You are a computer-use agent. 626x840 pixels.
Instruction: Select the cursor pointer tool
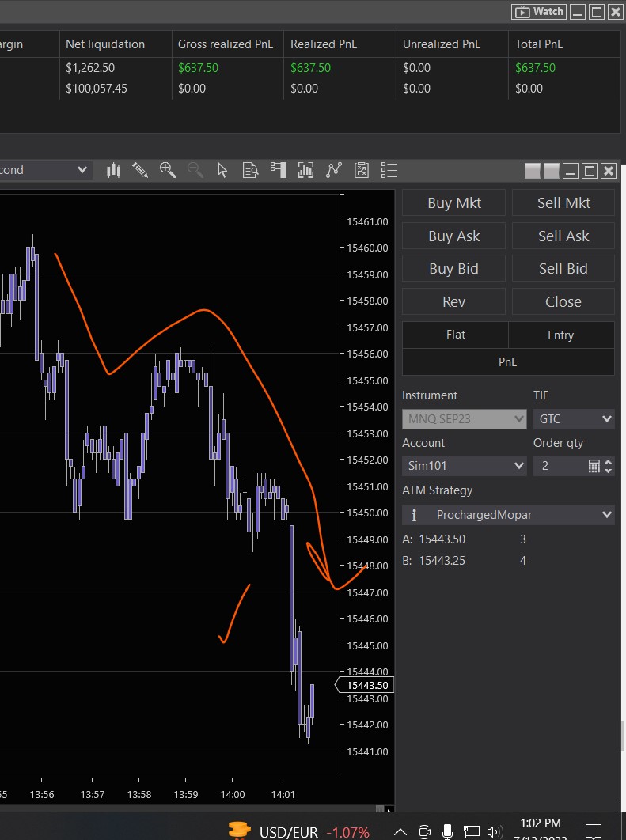(x=222, y=170)
